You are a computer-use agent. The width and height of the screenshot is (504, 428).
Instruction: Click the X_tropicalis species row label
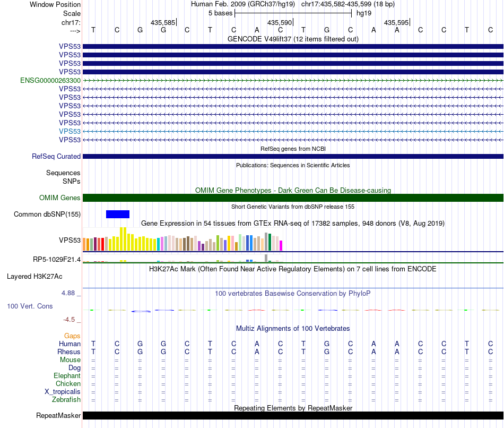click(x=63, y=392)
